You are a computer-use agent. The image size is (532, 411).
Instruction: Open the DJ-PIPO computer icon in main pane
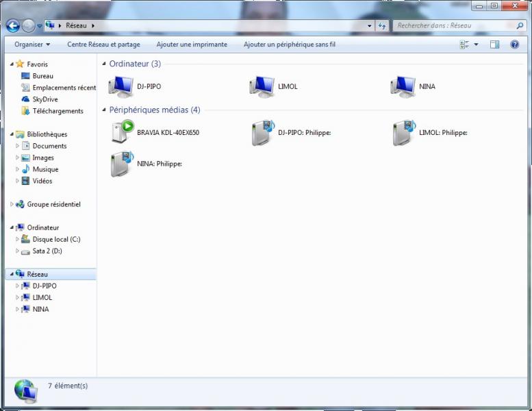click(121, 87)
